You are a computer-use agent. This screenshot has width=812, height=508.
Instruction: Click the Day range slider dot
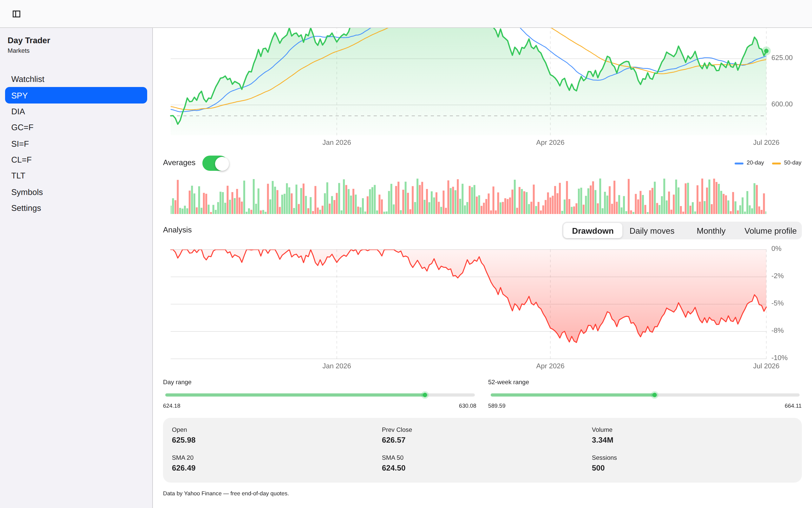tap(425, 395)
